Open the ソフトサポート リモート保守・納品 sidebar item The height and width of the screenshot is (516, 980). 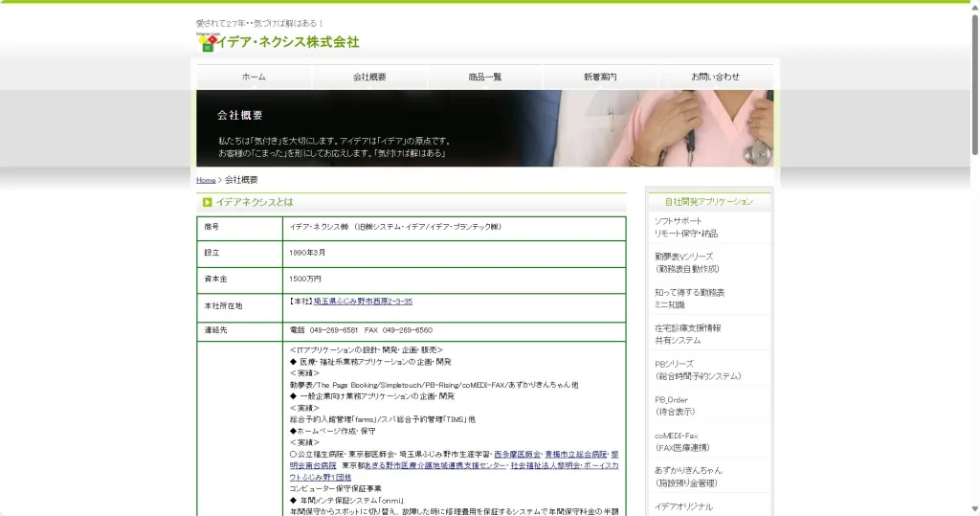click(x=685, y=227)
